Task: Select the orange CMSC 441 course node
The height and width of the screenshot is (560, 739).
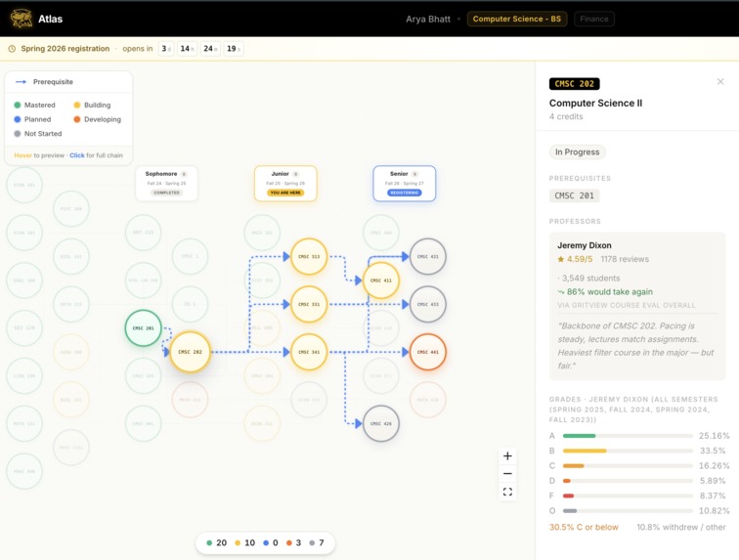Action: click(x=428, y=352)
